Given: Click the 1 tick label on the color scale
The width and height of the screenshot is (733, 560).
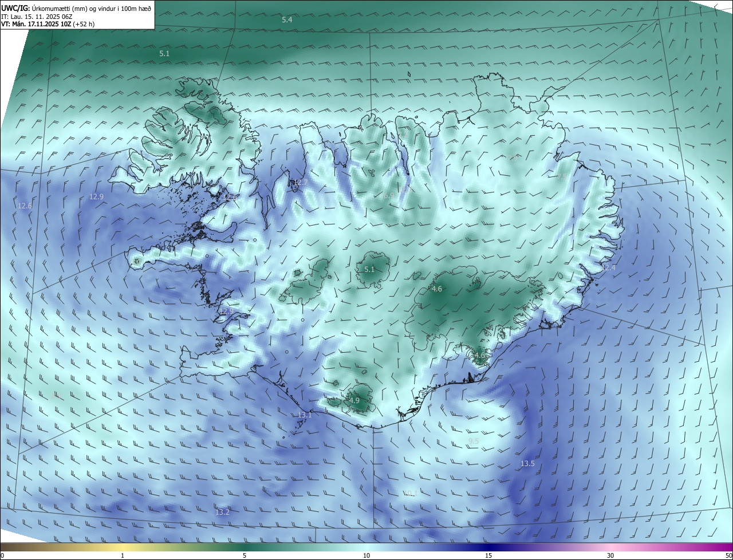Looking at the screenshot, I should point(123,555).
